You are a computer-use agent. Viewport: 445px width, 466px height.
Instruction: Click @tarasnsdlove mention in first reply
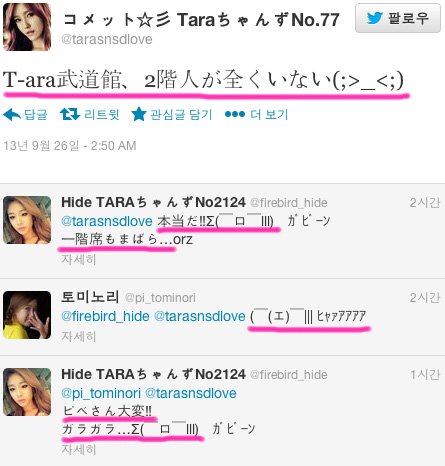coord(107,221)
